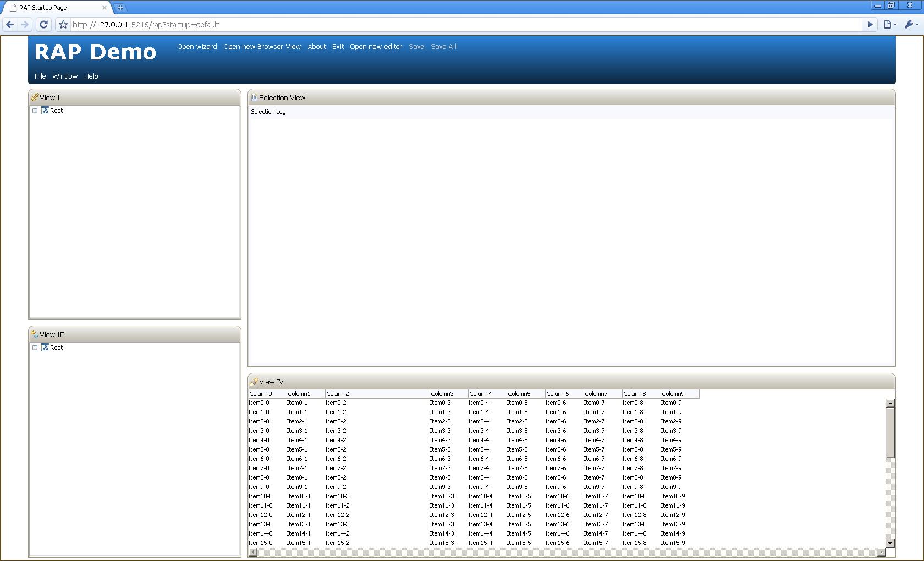Click the View I pencil icon
This screenshot has height=561, width=924.
35,97
